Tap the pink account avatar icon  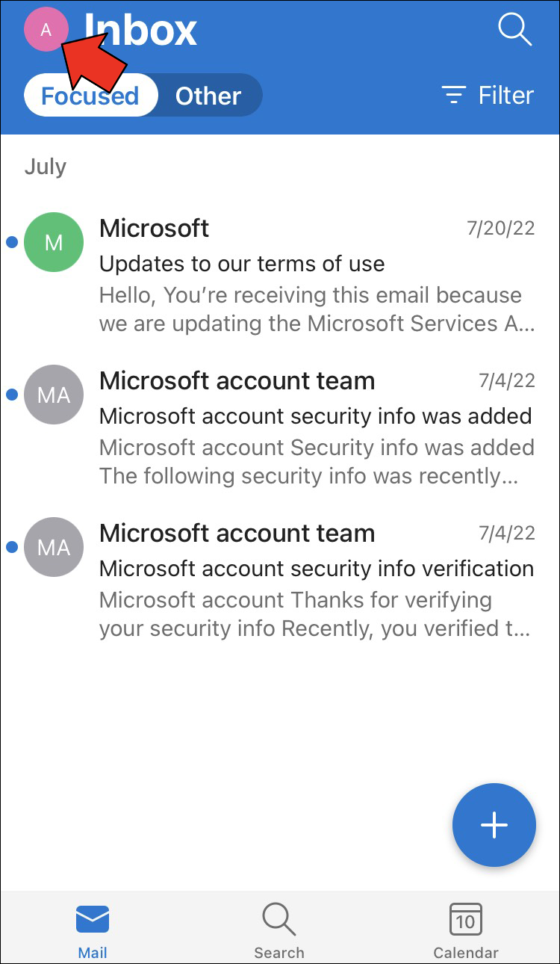tap(46, 30)
